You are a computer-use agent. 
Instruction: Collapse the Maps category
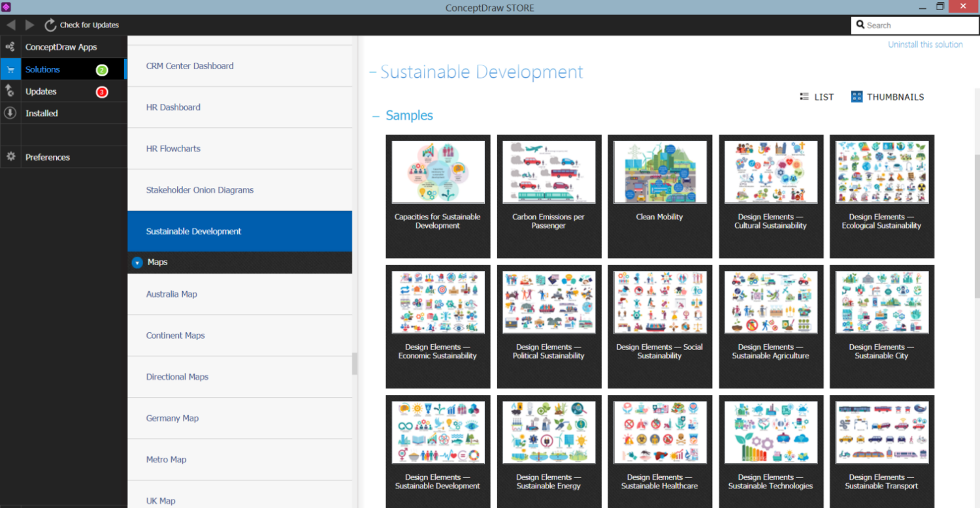(137, 262)
